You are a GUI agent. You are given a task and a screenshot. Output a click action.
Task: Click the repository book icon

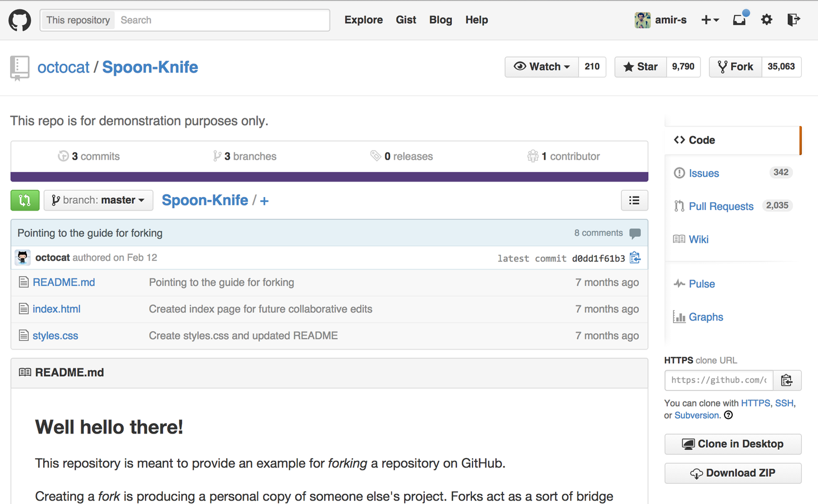click(x=20, y=68)
